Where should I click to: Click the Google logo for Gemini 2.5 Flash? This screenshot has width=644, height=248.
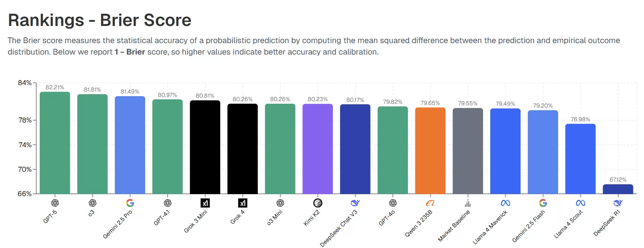tap(543, 203)
